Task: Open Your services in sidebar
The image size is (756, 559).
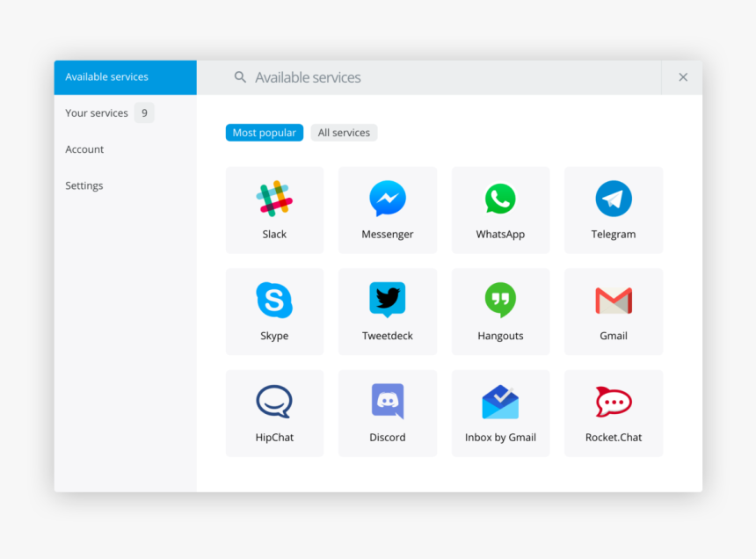Action: click(126, 113)
